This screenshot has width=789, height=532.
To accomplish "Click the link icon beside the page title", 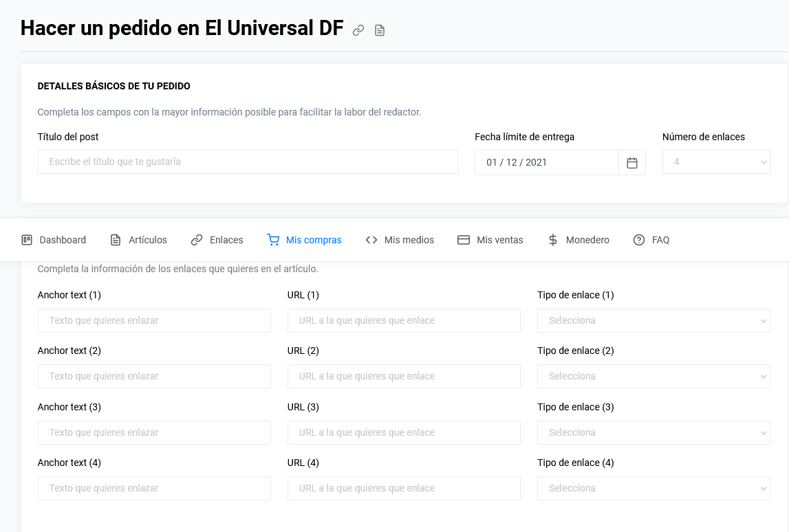I will (x=358, y=30).
